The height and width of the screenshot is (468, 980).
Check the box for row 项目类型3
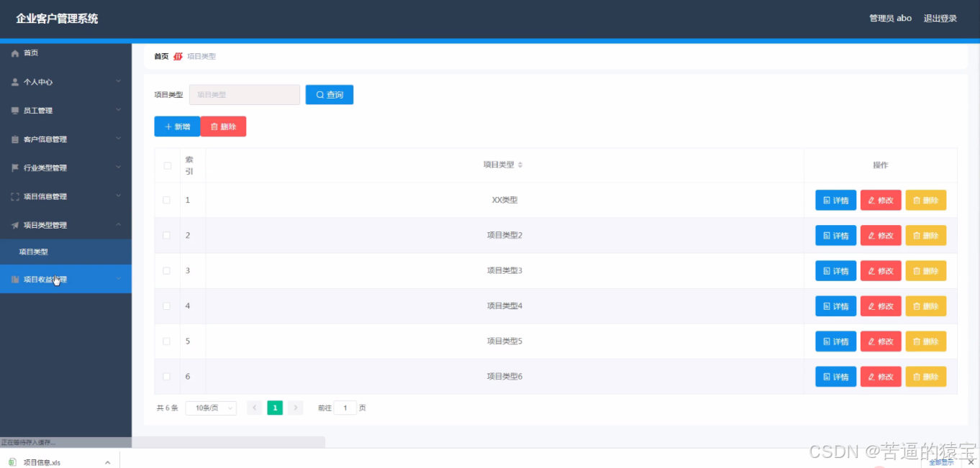coord(167,270)
